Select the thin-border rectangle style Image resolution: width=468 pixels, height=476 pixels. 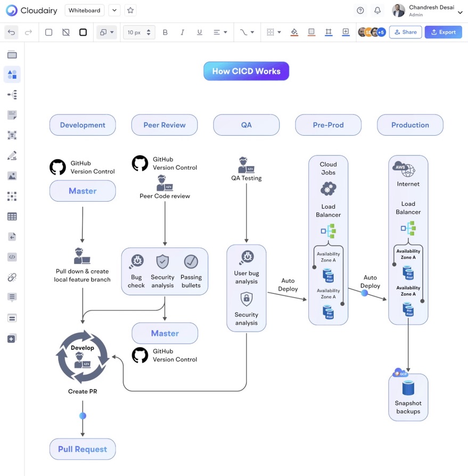[48, 32]
